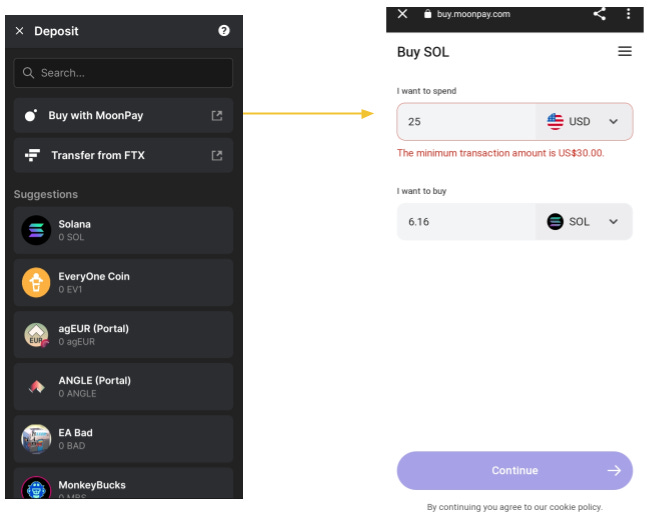Click the EA Bad token thumbnail
The height and width of the screenshot is (526, 658).
coord(36,439)
